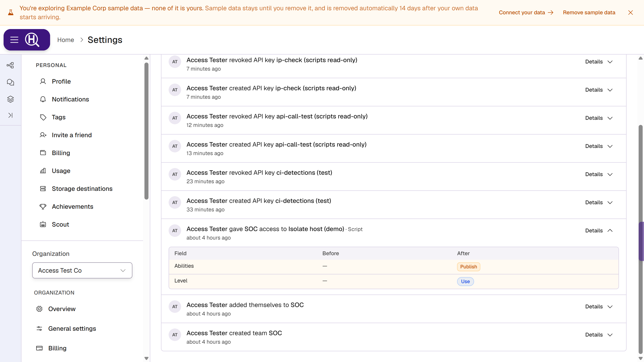Open Scout settings

tap(60, 224)
